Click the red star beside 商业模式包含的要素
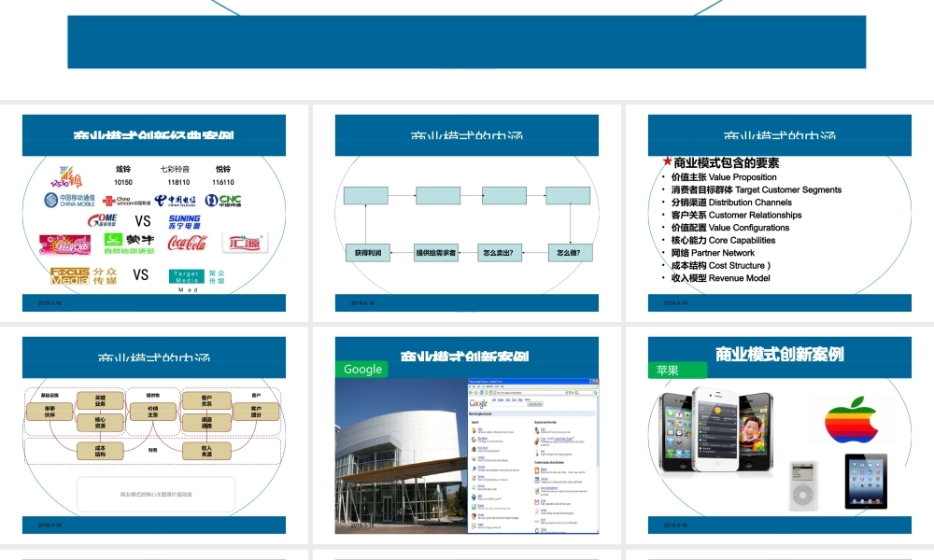This screenshot has height=560, width=934. click(x=667, y=161)
